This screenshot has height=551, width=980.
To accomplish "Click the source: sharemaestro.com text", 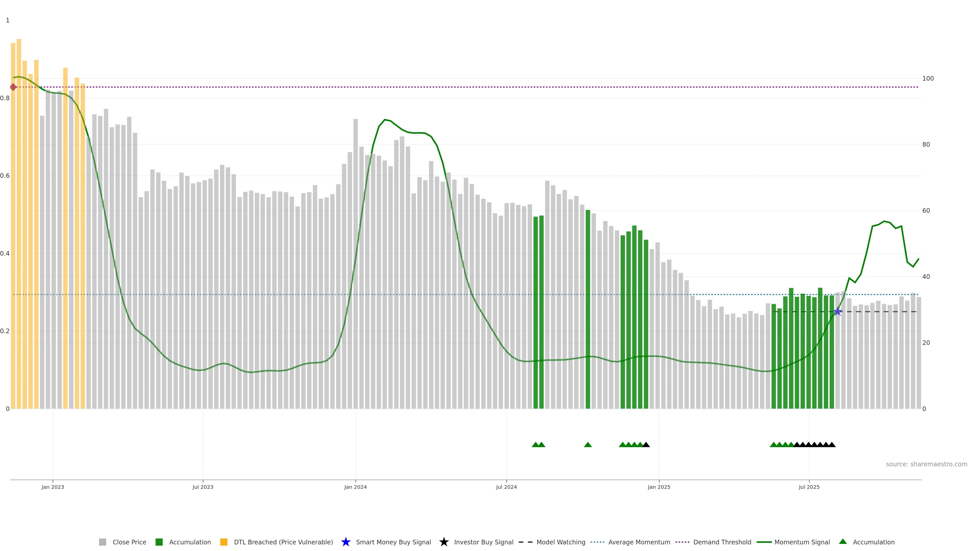I will click(926, 464).
